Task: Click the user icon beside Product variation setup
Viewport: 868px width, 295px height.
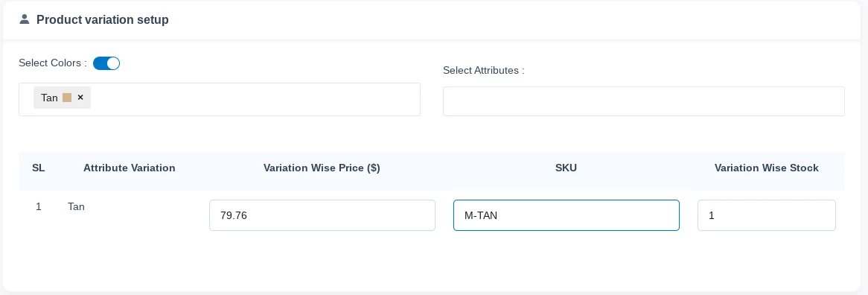Action: 24,19
